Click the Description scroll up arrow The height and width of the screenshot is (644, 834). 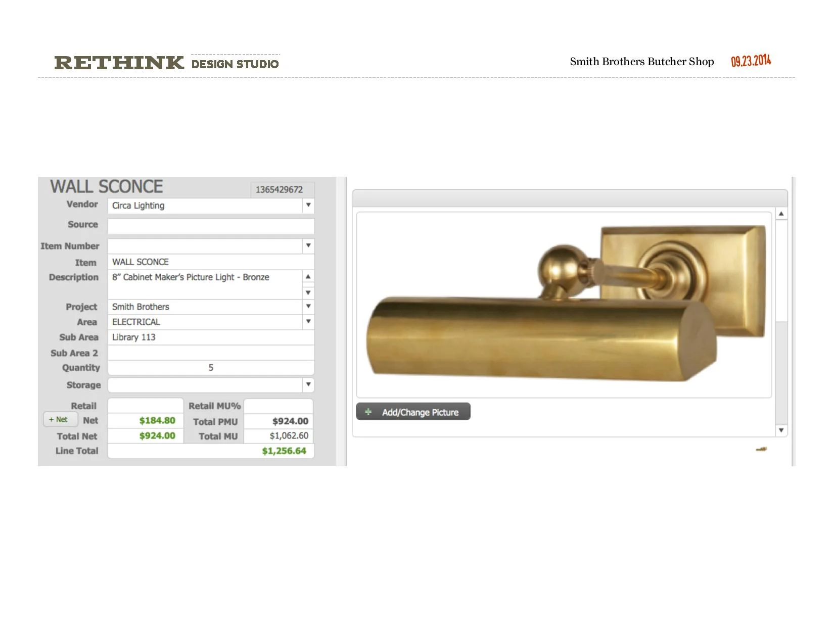tap(308, 277)
